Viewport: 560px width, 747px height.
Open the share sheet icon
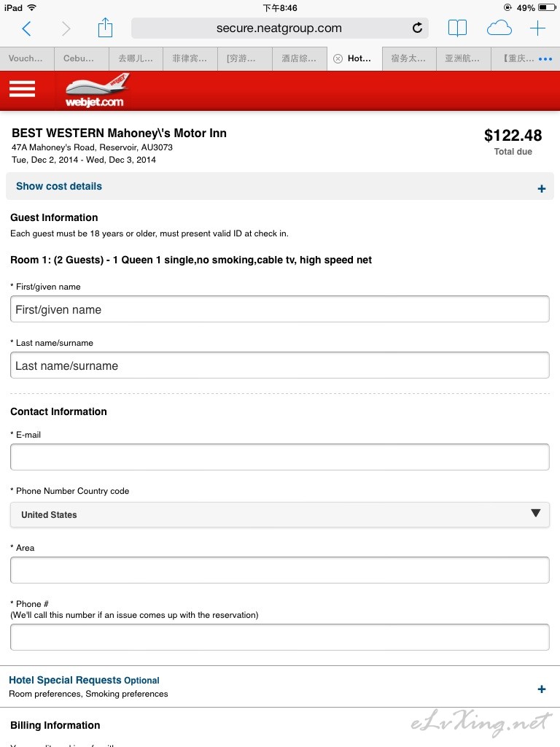(x=105, y=28)
